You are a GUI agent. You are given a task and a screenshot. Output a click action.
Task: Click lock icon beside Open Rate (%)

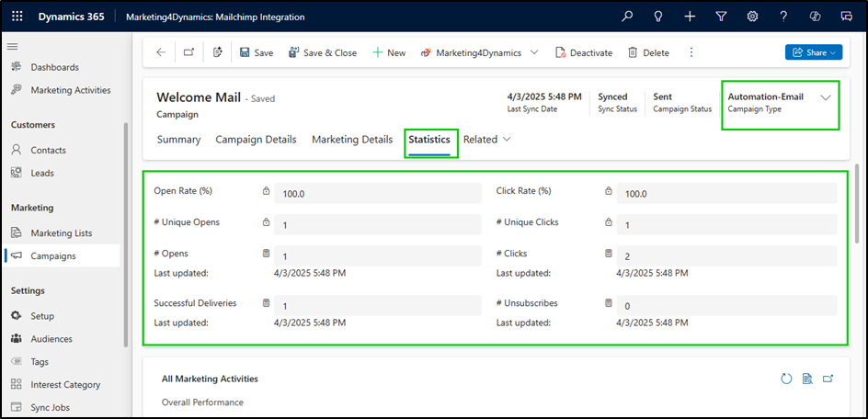coord(266,191)
